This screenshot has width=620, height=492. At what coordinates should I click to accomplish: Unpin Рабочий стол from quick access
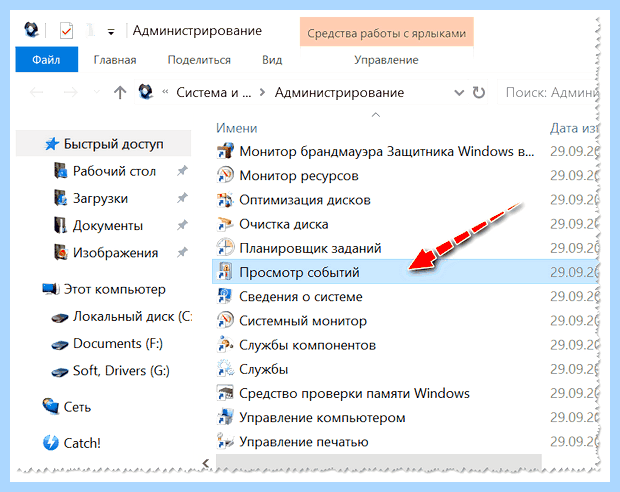(182, 171)
